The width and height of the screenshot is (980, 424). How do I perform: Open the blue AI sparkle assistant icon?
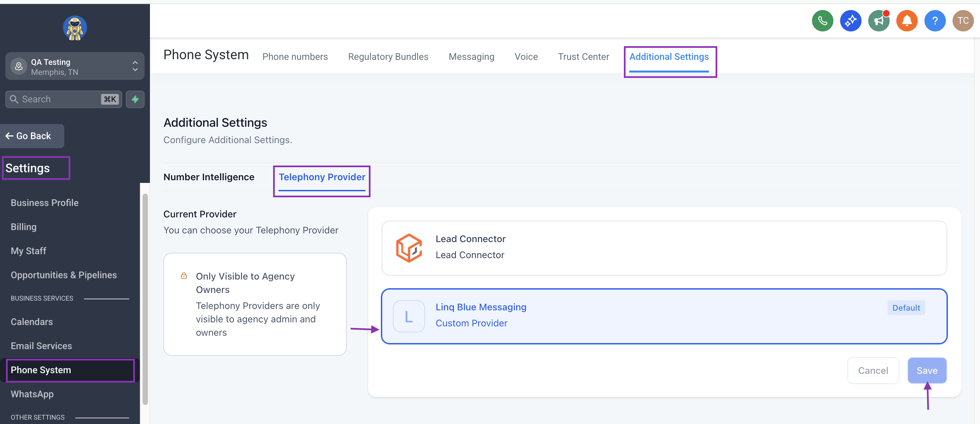coord(850,20)
